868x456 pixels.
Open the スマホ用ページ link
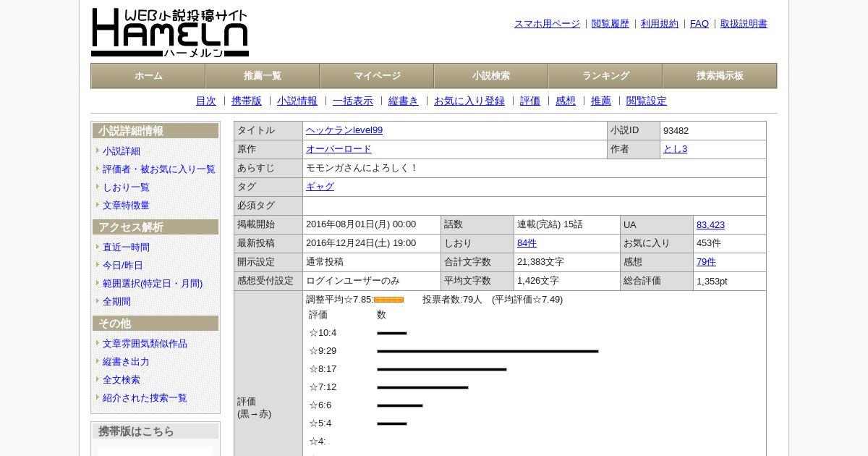coord(547,24)
